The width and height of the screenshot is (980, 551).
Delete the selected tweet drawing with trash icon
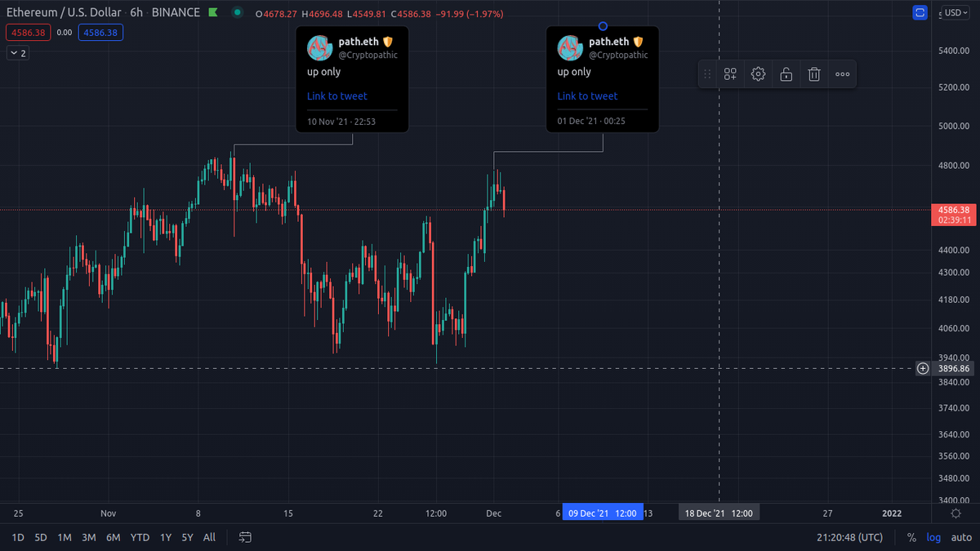click(x=814, y=74)
